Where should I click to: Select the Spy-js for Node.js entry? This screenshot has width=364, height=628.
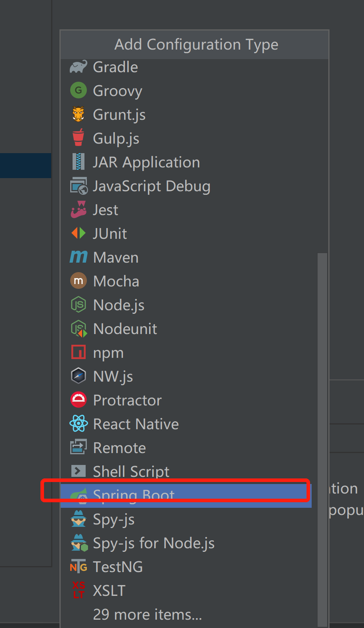click(x=153, y=543)
